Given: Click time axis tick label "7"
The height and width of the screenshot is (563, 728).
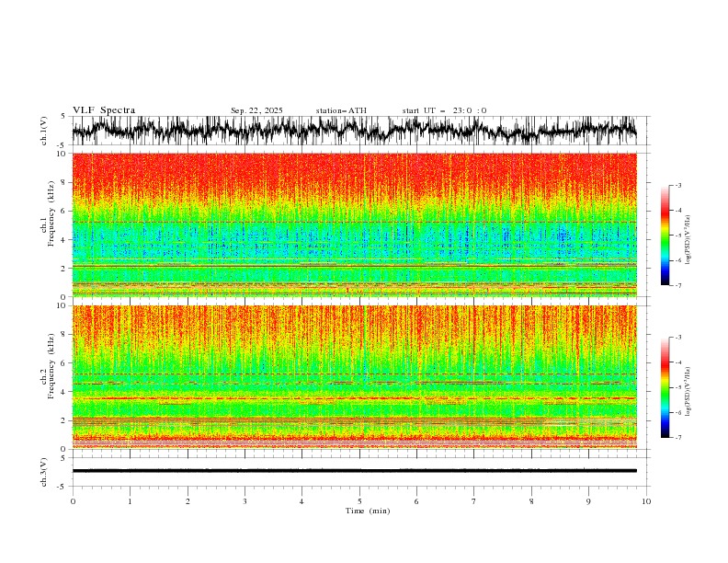Looking at the screenshot, I should (474, 501).
